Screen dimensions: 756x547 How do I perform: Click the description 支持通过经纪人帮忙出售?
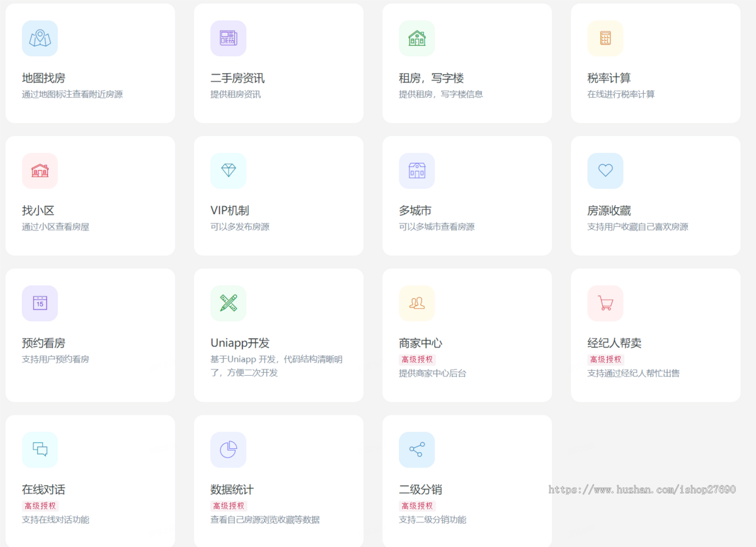(x=634, y=373)
